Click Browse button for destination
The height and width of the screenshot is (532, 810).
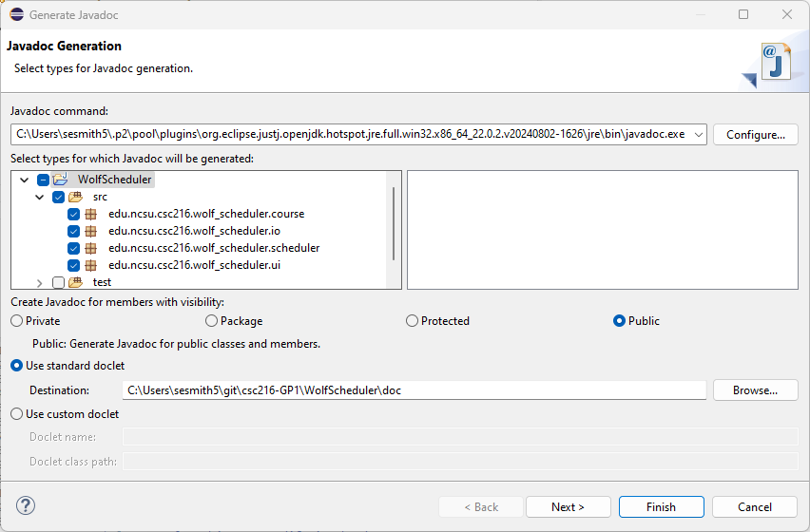click(x=755, y=390)
